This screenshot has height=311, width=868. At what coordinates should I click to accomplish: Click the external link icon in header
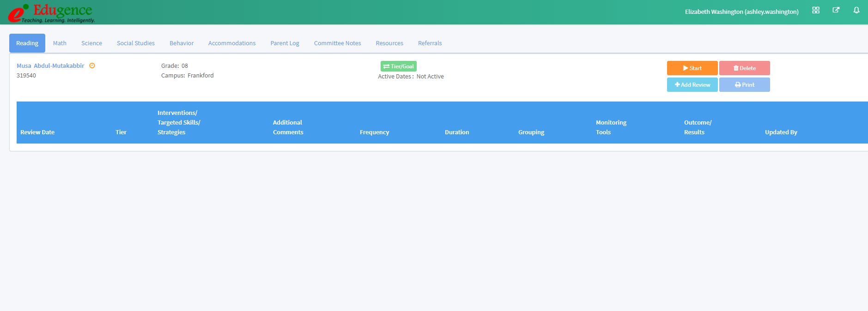pyautogui.click(x=836, y=10)
